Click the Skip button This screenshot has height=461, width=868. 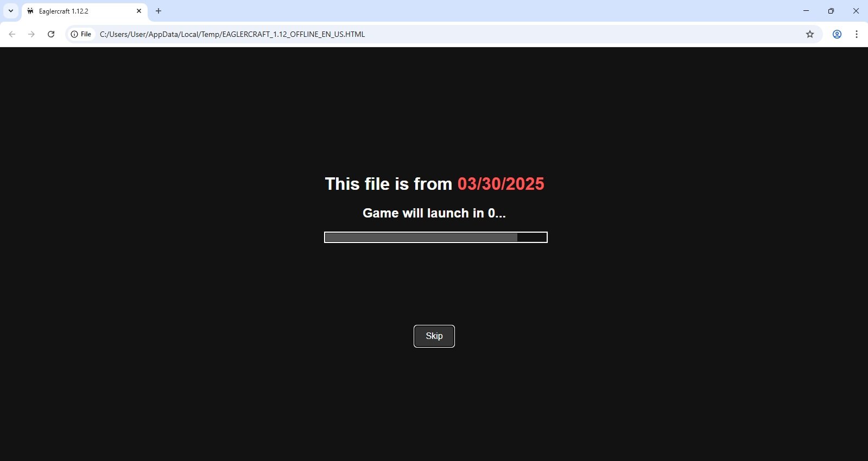click(x=434, y=336)
